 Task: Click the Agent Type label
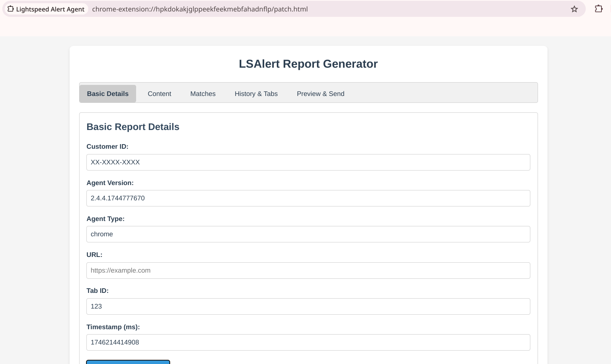[x=106, y=219]
